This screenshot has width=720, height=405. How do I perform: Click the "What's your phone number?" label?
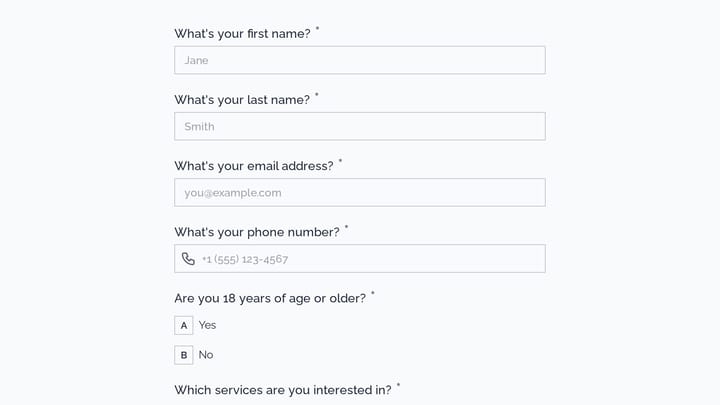257,232
